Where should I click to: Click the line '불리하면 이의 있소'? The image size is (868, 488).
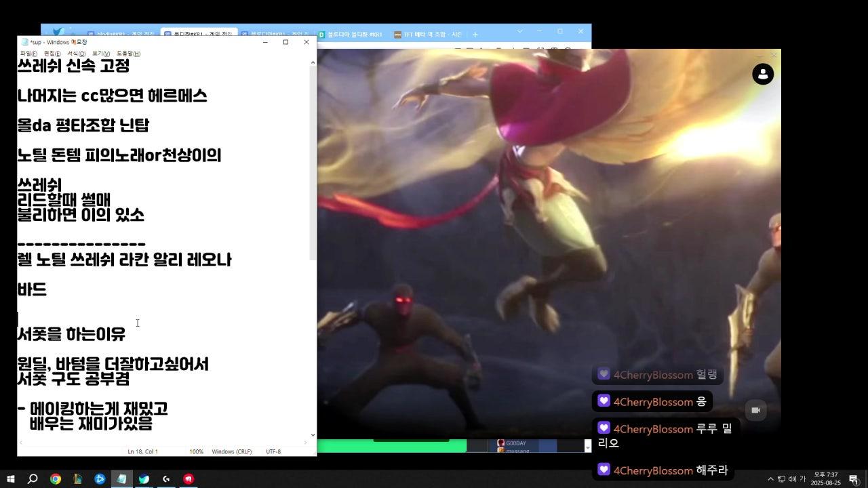(x=81, y=215)
